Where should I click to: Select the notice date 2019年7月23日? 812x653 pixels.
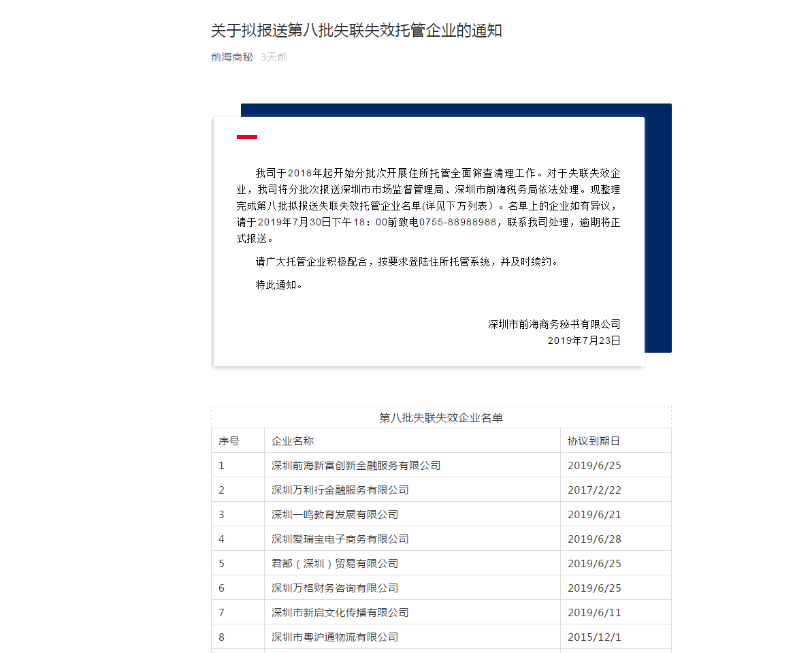[584, 340]
